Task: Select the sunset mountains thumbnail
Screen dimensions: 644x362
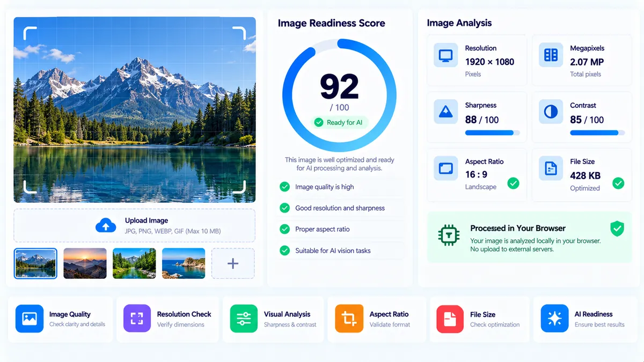Action: (85, 263)
